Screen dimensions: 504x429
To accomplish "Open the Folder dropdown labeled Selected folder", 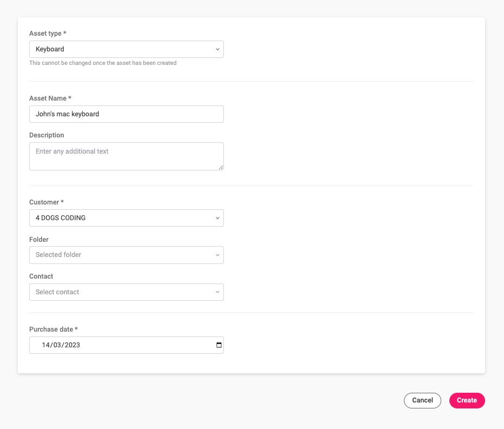I will 126,255.
